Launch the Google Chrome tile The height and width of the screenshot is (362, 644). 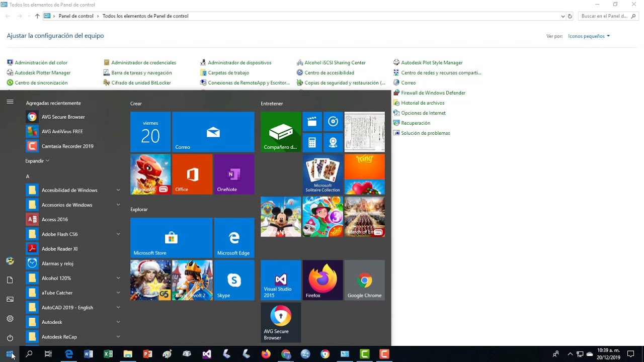pyautogui.click(x=364, y=280)
